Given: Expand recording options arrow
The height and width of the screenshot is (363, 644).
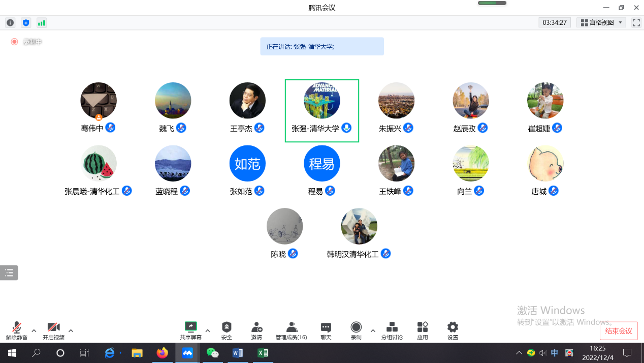Looking at the screenshot, I should [x=373, y=330].
